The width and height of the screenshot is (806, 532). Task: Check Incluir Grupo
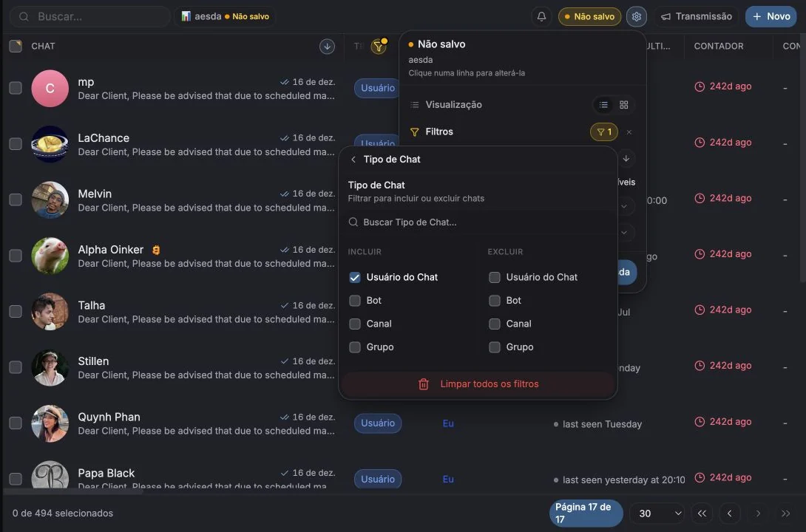pyautogui.click(x=355, y=347)
